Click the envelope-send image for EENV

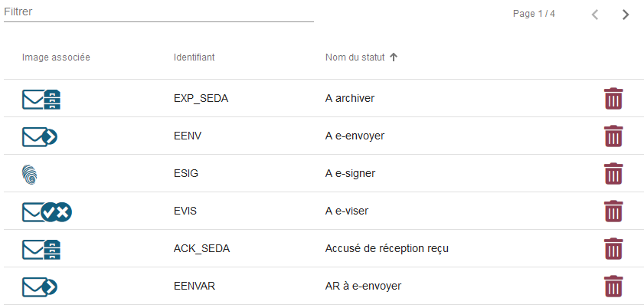[x=41, y=136]
